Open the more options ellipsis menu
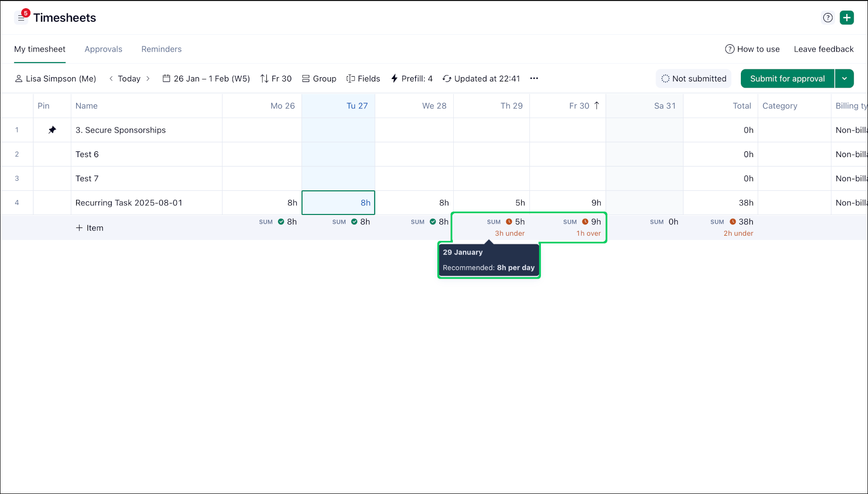 (x=534, y=79)
